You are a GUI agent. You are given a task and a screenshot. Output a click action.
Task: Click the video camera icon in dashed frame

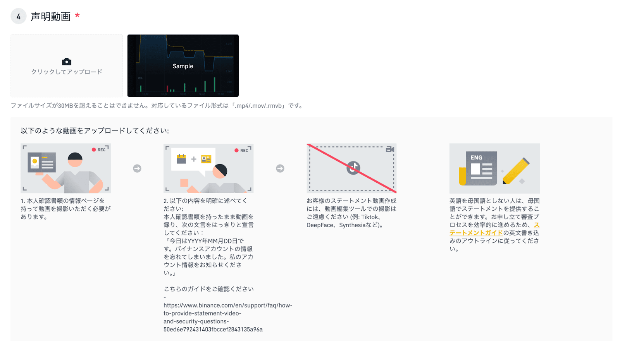390,149
